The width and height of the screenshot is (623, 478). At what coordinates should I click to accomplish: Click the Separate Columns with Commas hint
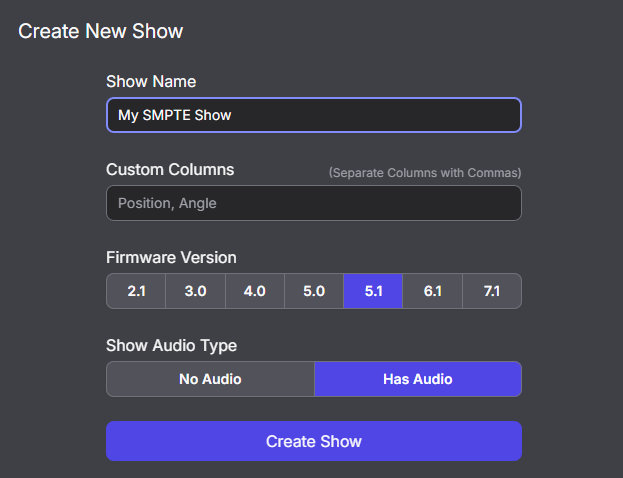click(425, 173)
